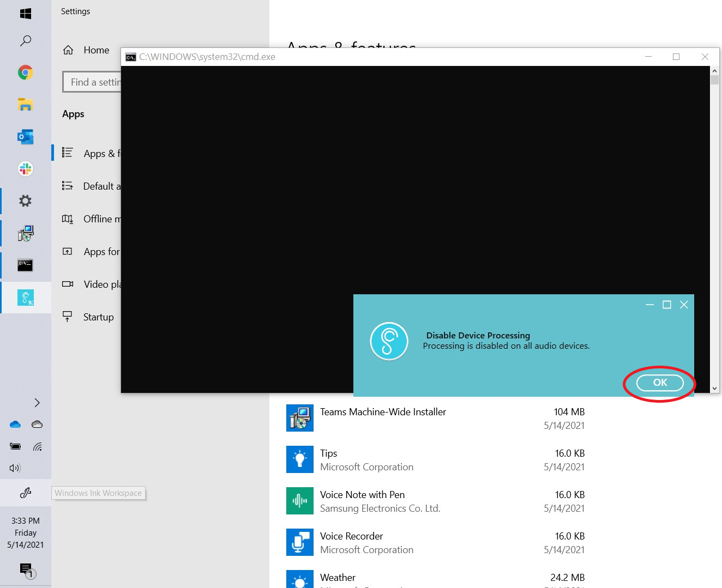
Task: Open File Explorer from the taskbar
Action: [x=25, y=105]
